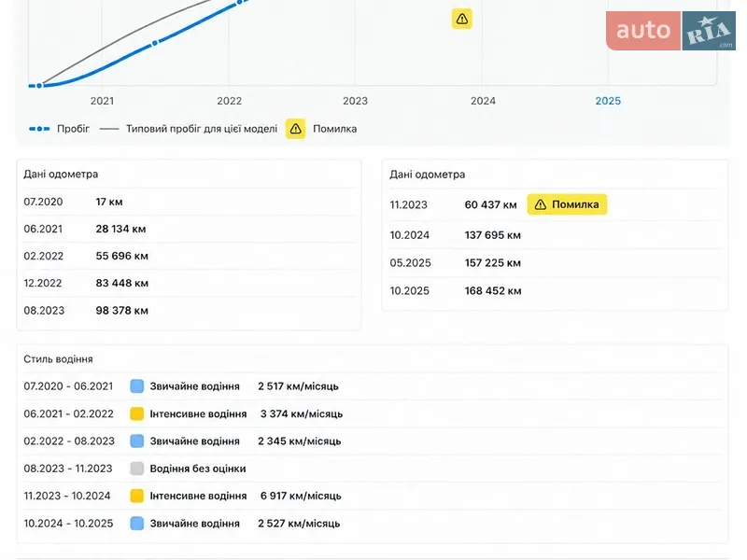Image resolution: width=747 pixels, height=560 pixels.
Task: Click the '55 696 км' odometer reading
Action: tap(122, 256)
